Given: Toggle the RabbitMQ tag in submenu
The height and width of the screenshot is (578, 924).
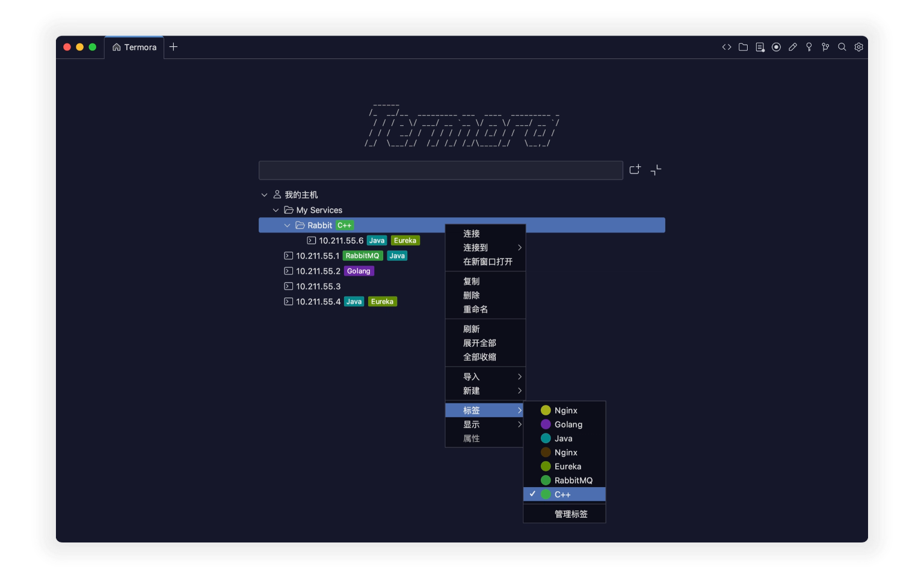Looking at the screenshot, I should [573, 480].
